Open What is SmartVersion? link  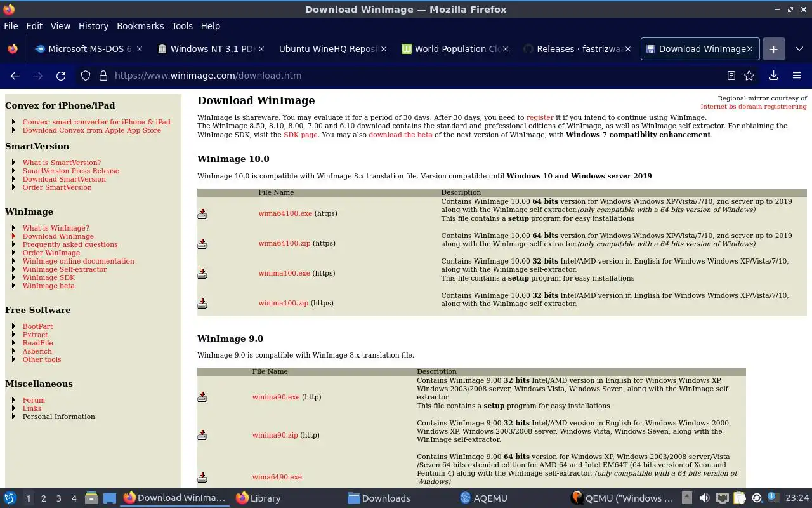[62, 163]
